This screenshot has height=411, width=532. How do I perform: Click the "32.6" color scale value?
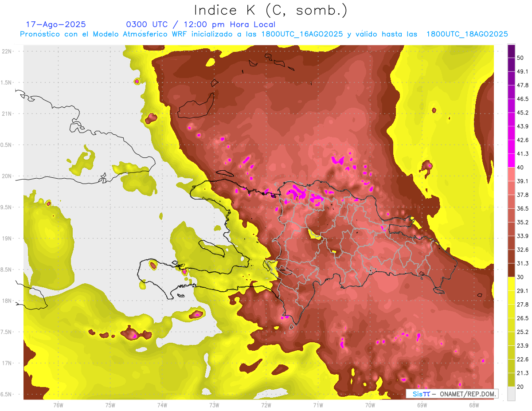[x=523, y=250]
